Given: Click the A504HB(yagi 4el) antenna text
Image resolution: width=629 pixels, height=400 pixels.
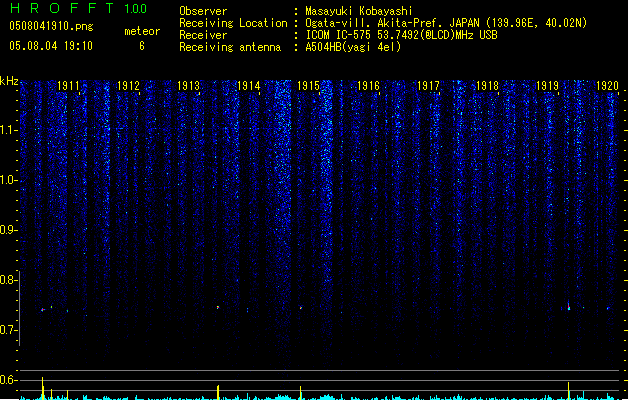Looking at the screenshot, I should point(353,47).
